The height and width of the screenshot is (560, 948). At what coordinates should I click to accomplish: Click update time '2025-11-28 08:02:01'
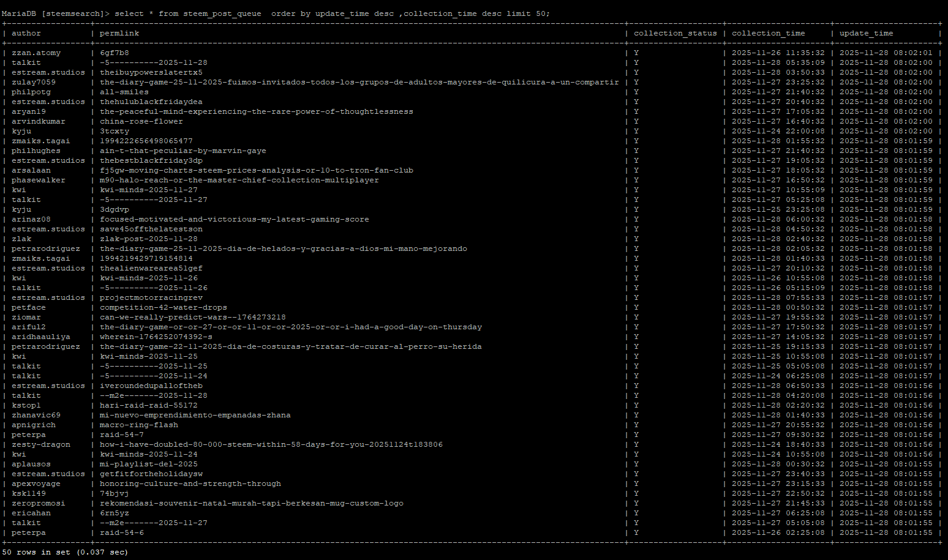886,53
